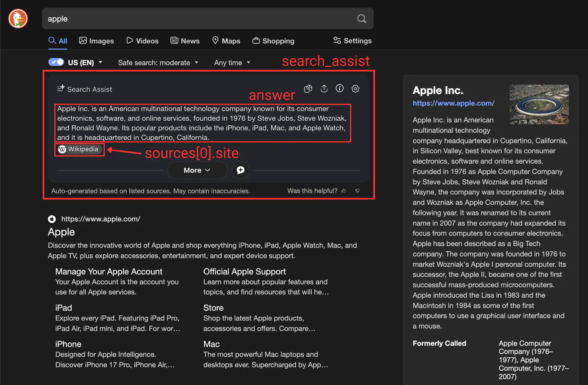This screenshot has height=385, width=588.
Task: Open the Any time filter dropdown
Action: [232, 63]
